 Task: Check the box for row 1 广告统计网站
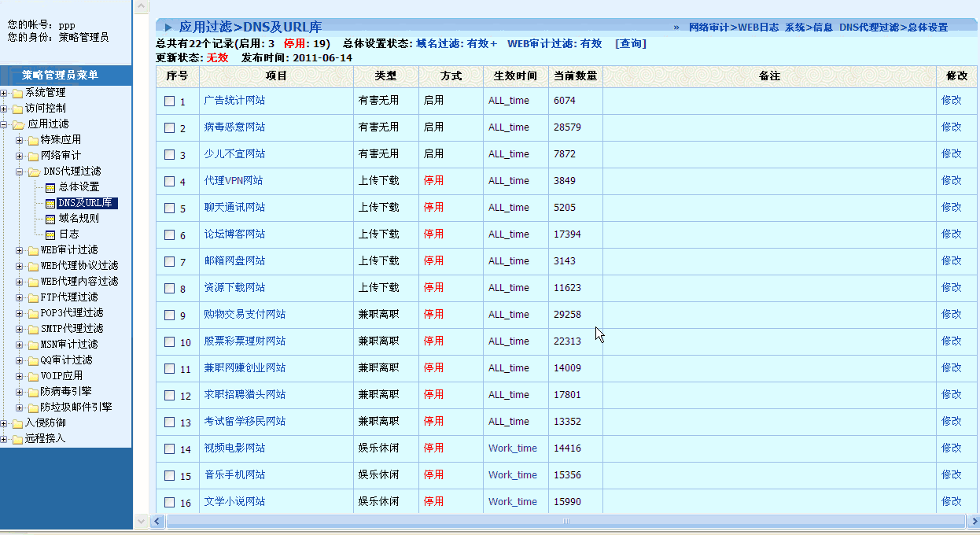pyautogui.click(x=169, y=101)
